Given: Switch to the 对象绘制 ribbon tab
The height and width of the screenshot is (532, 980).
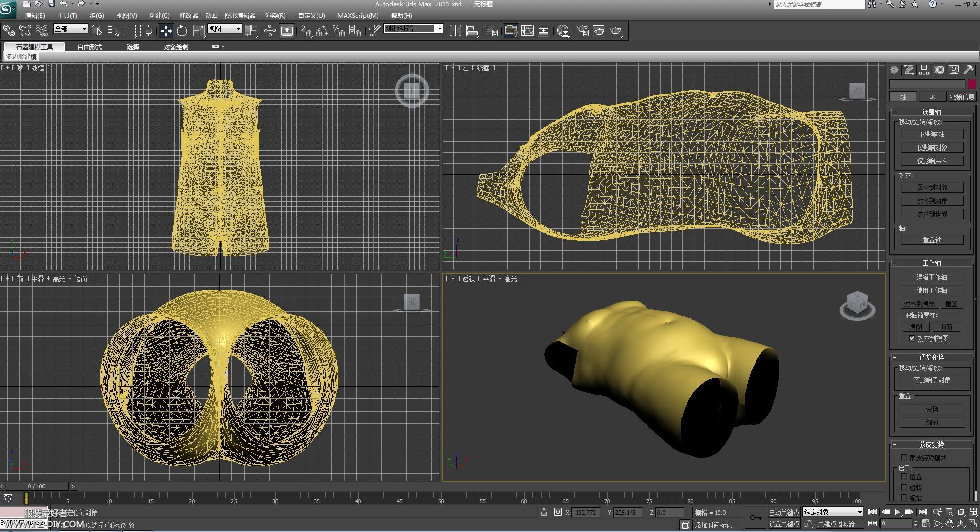Looking at the screenshot, I should 176,47.
